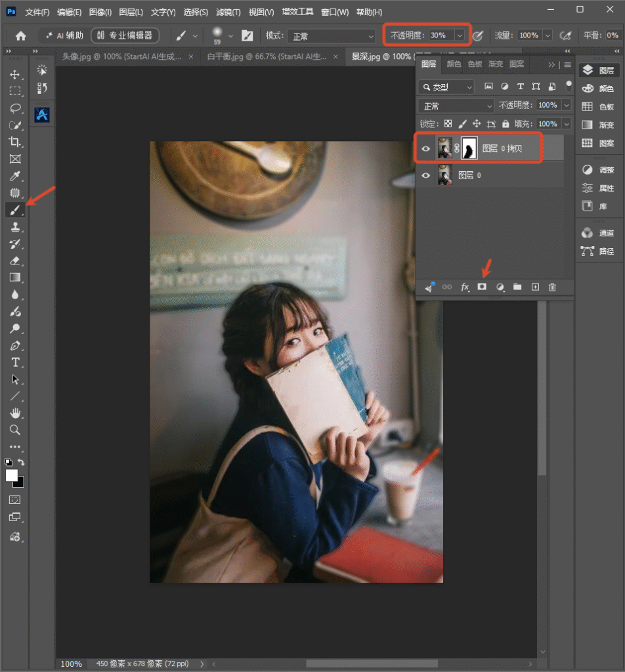Toggle Quick Mask mode
Viewport: 625px width, 672px height.
(15, 499)
